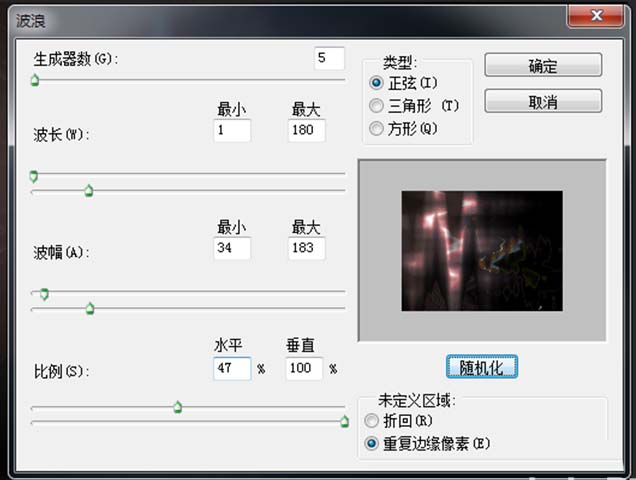The width and height of the screenshot is (636, 480).
Task: Click the 波长 maximum slider handle
Action: [89, 190]
